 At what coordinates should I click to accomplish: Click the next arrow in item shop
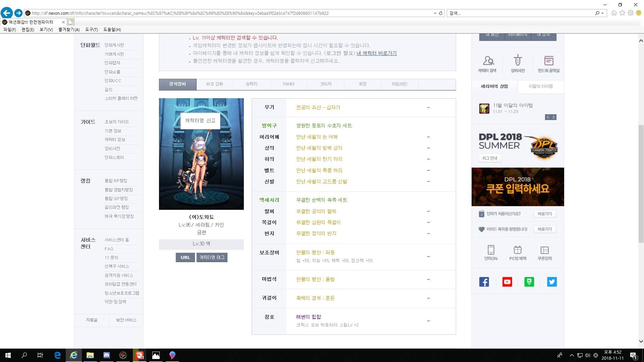[554, 117]
